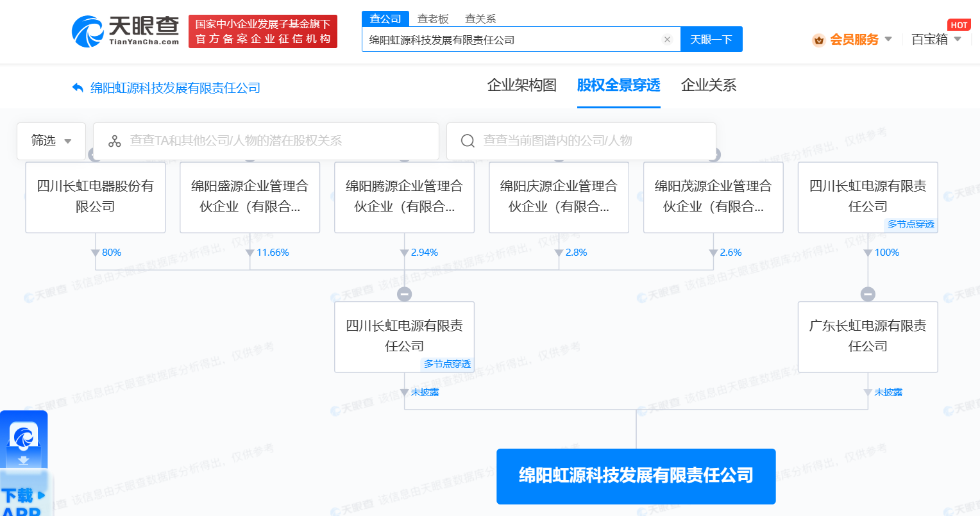
Task: Collapse the 四川长虹电源 node with its minus toggle
Action: point(404,294)
